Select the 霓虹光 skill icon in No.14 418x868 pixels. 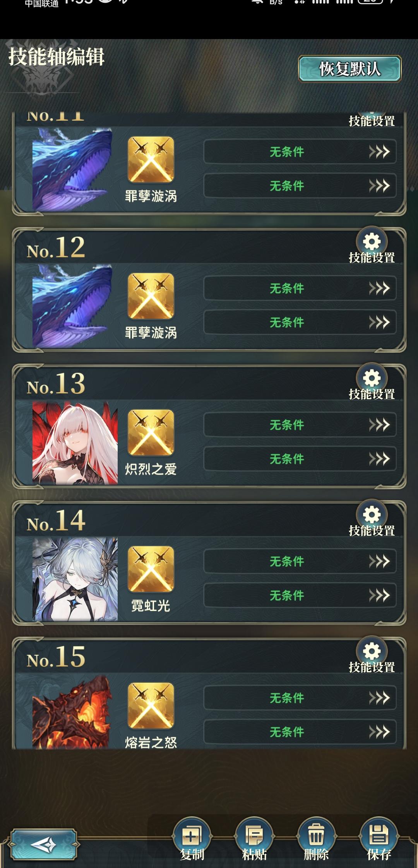151,569
